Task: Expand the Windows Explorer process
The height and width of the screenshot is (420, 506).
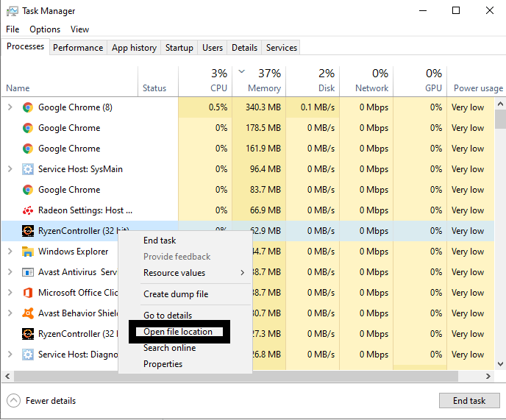Action: click(x=10, y=251)
